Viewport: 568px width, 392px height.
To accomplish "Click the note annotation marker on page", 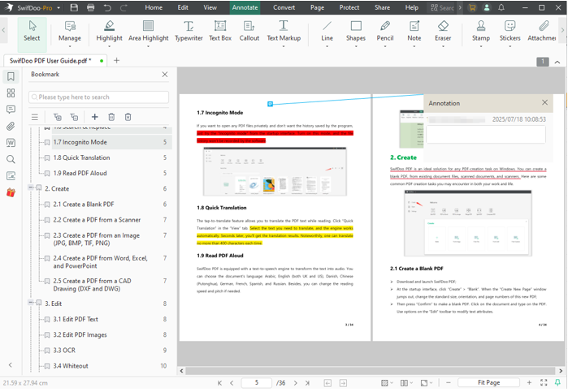I will 270,104.
